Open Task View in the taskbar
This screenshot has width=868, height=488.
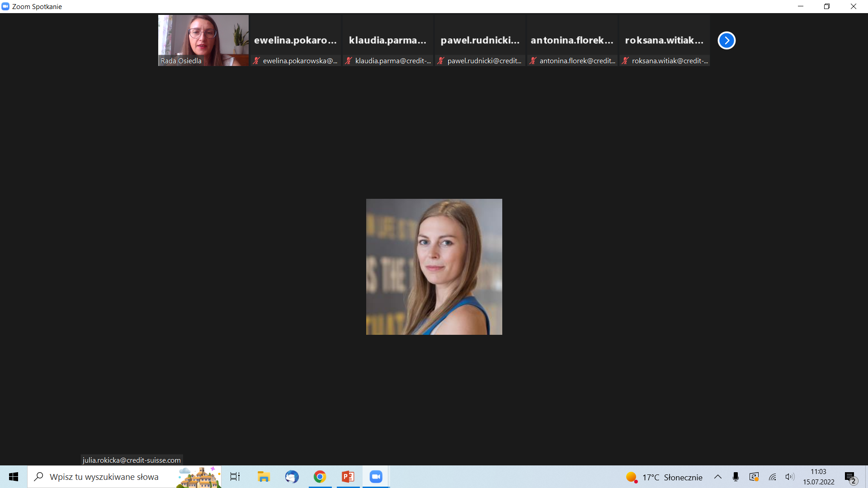[x=235, y=477]
